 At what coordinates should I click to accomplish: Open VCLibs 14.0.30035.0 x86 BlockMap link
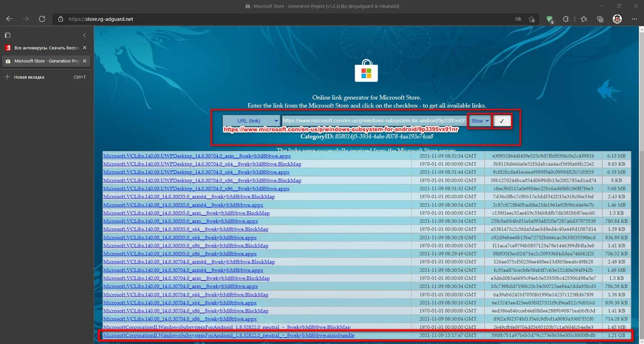point(186,246)
